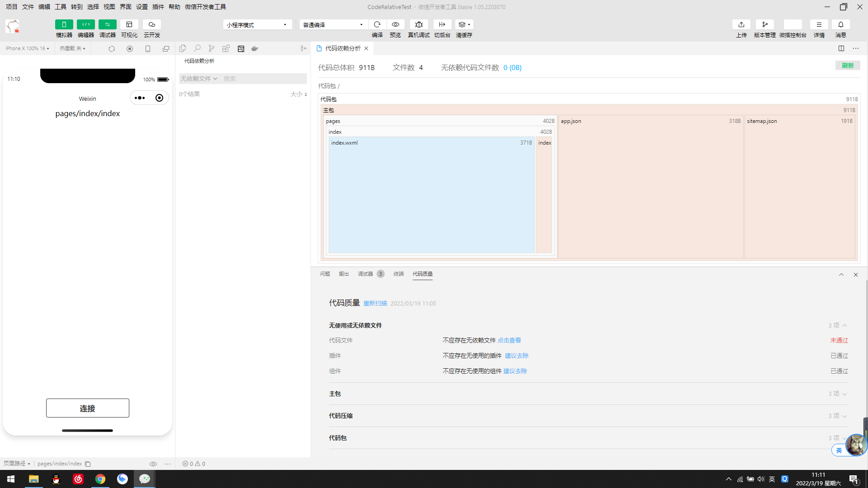Click the messages bell icon
The width and height of the screenshot is (868, 488).
[x=840, y=24]
